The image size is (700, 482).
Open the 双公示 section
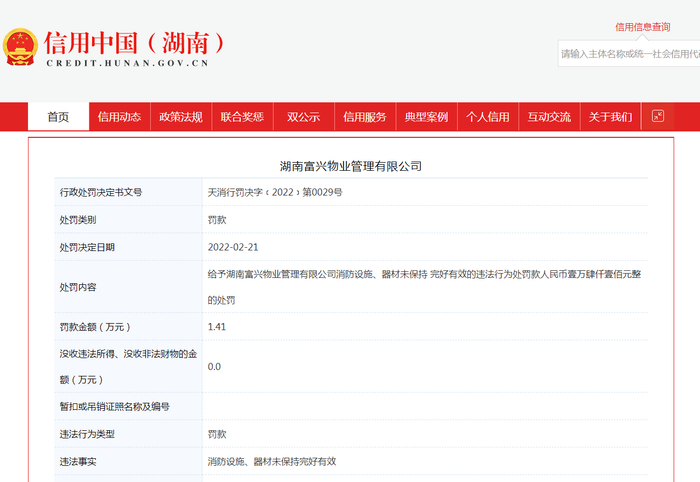pyautogui.click(x=304, y=117)
